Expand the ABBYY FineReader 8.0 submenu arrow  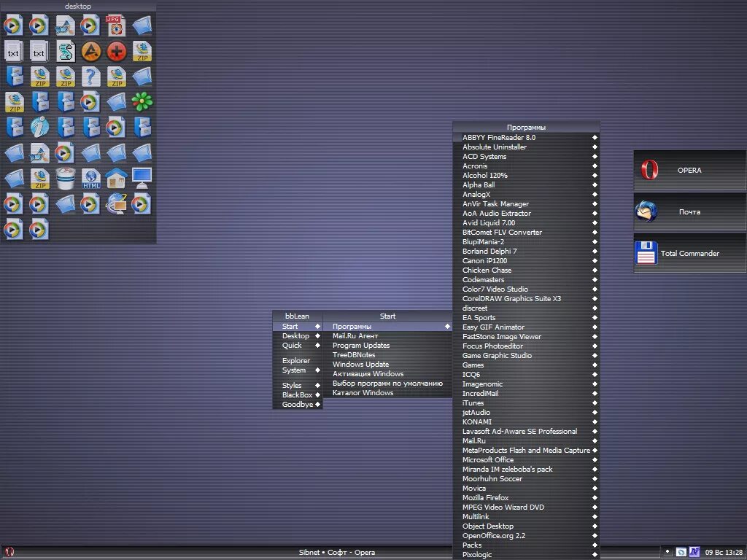[x=595, y=138]
